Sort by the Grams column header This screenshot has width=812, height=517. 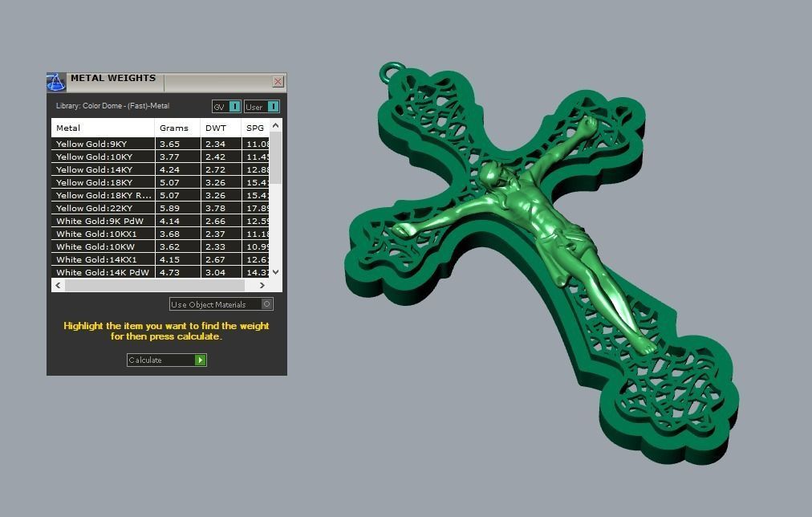[177, 128]
